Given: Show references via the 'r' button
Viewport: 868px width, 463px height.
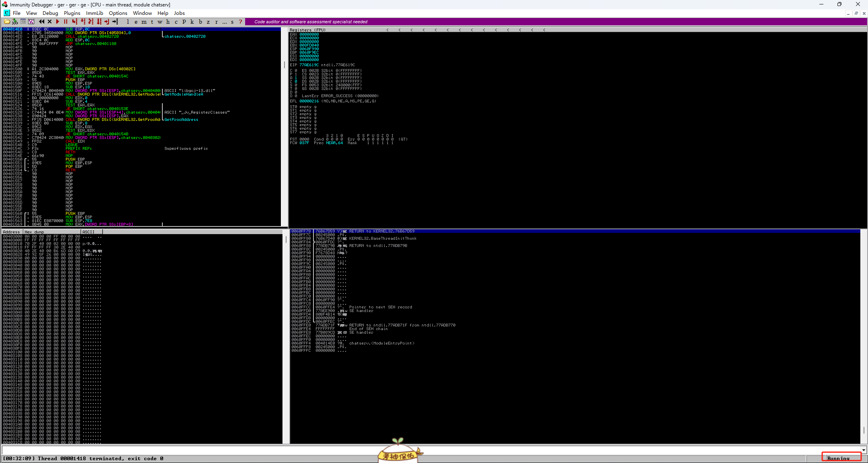Looking at the screenshot, I should pyautogui.click(x=216, y=22).
